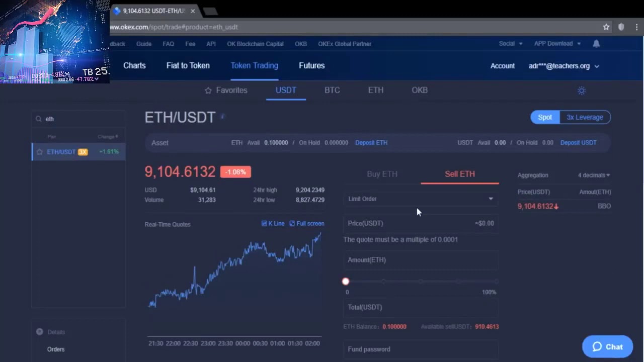
Task: Expand the Social menu
Action: pos(511,44)
